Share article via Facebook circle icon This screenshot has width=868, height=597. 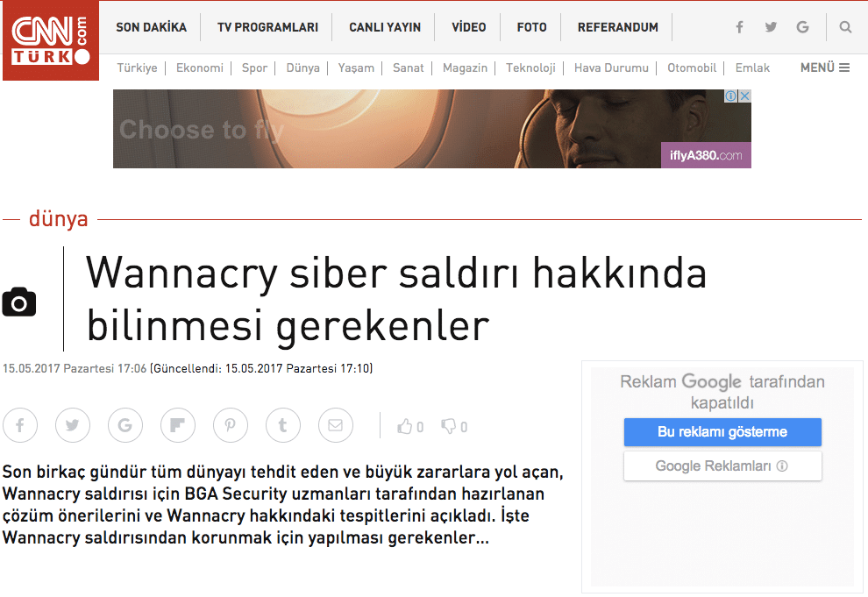click(x=20, y=425)
